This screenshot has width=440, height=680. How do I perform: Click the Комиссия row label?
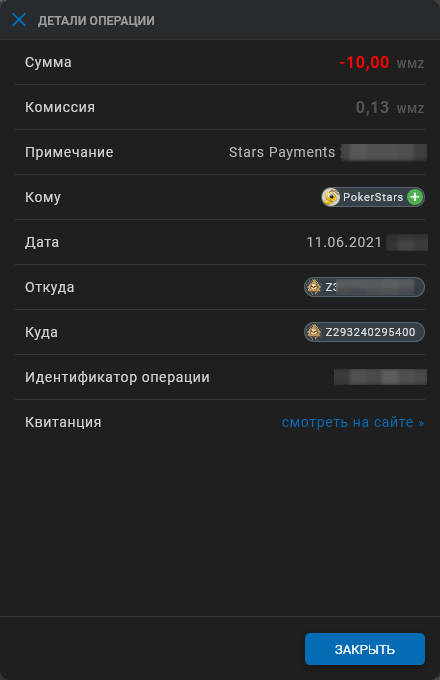pos(60,107)
